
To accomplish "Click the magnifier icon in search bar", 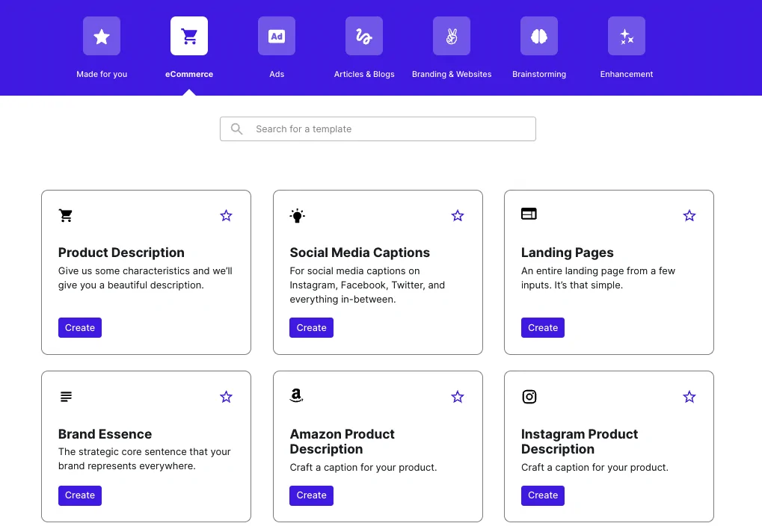I will click(237, 129).
